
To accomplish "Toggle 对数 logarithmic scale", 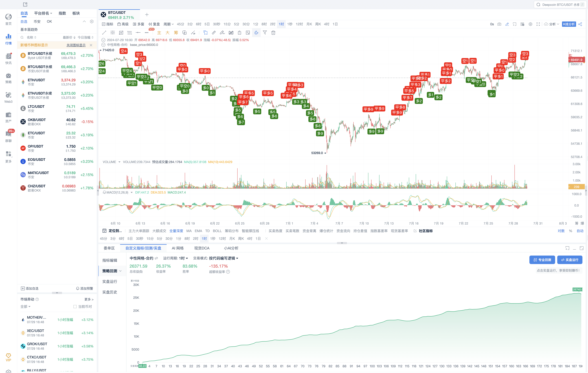I will (x=561, y=231).
